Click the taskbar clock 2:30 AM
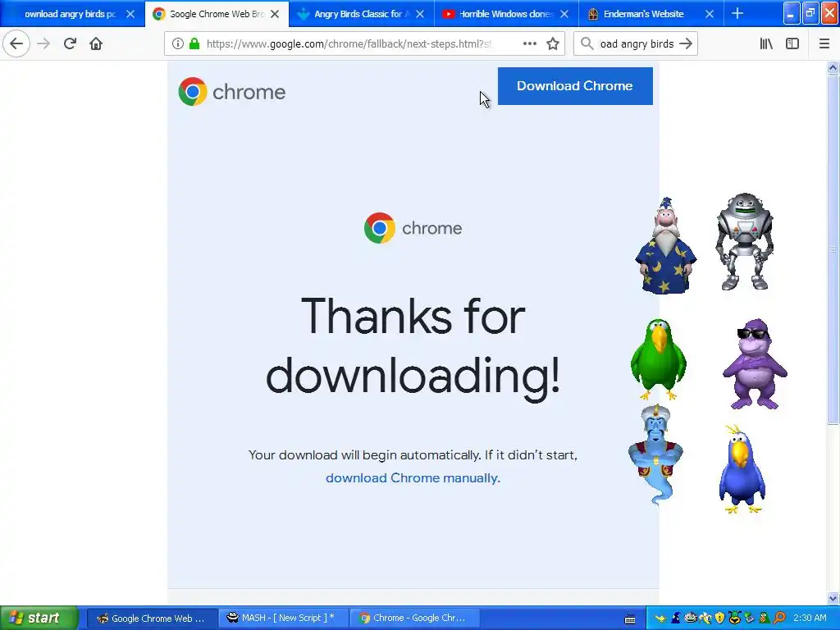The width and height of the screenshot is (840, 630). pos(810,618)
